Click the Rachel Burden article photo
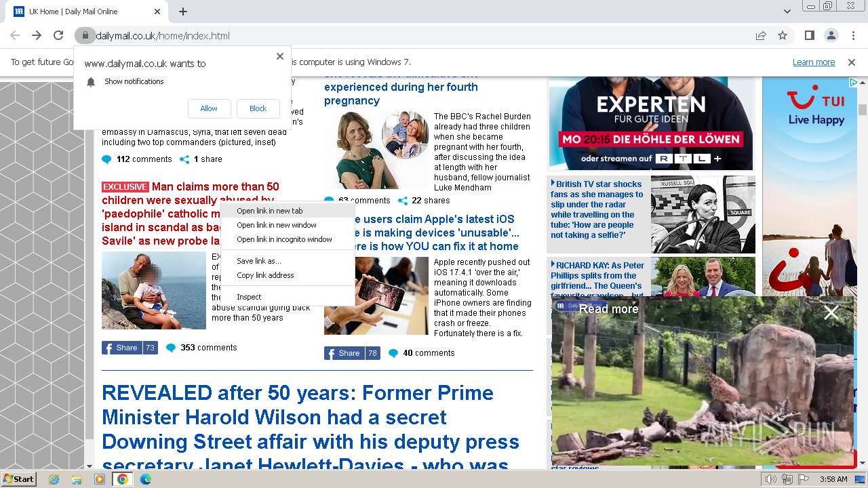This screenshot has width=868, height=488. (x=376, y=150)
